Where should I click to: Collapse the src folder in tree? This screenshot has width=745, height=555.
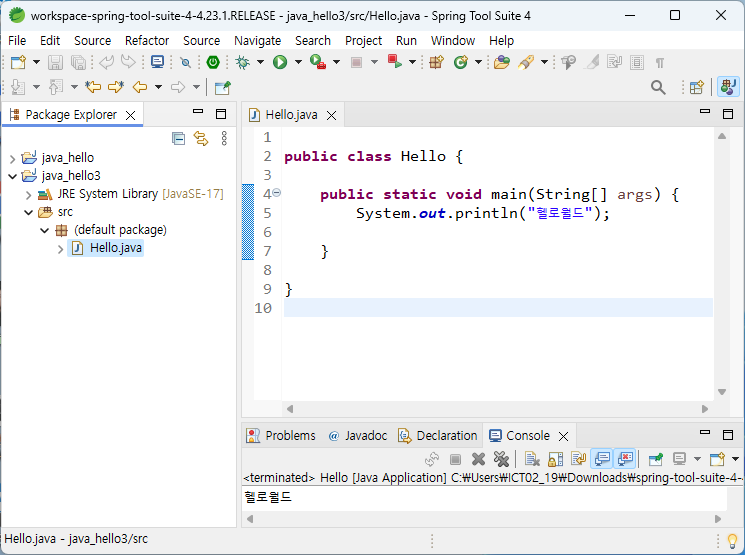click(29, 212)
